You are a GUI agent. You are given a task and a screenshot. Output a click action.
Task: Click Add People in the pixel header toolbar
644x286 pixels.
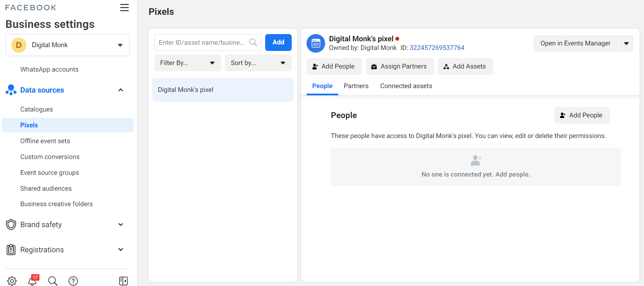click(x=334, y=66)
